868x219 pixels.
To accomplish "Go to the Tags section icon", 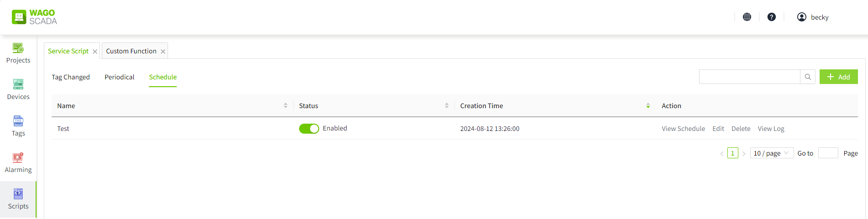I will point(18,121).
